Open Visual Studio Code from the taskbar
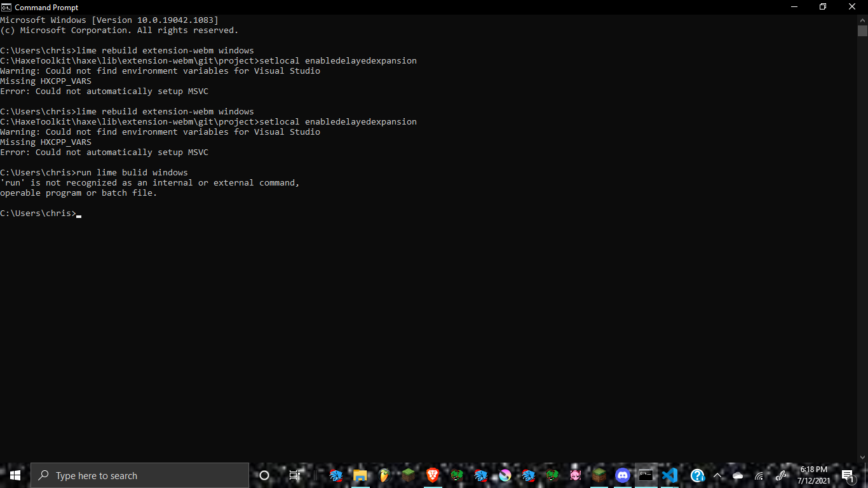Image resolution: width=868 pixels, height=488 pixels. (x=669, y=475)
